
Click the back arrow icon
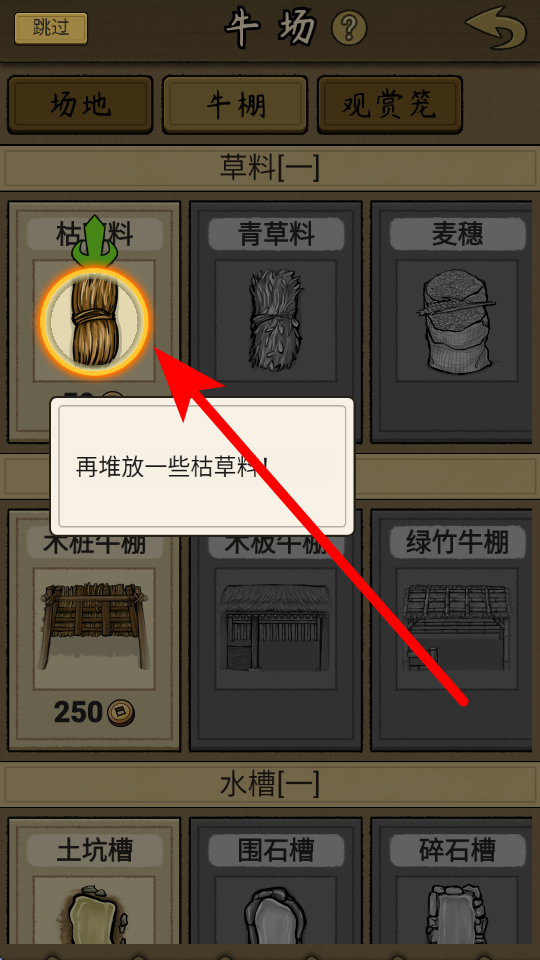coord(495,28)
